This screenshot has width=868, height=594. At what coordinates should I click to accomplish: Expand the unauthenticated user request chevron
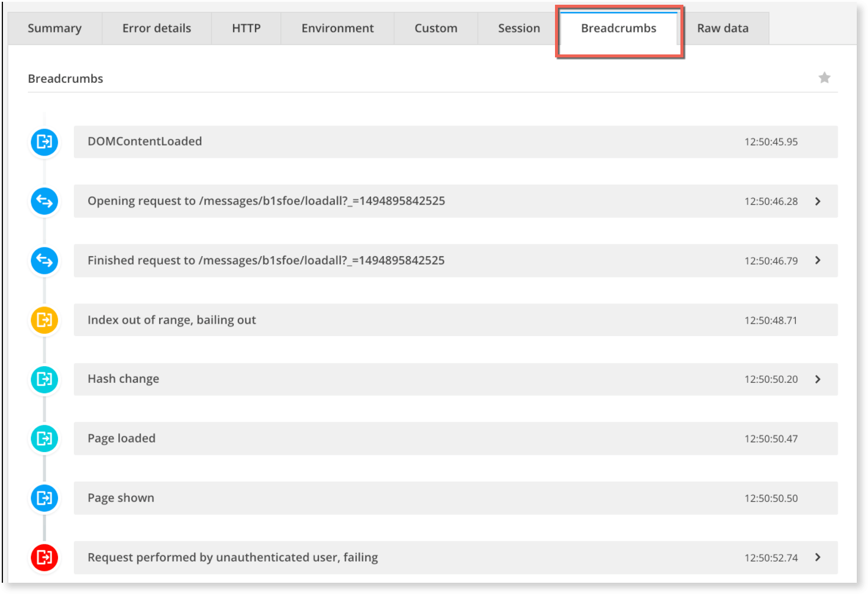(x=818, y=557)
